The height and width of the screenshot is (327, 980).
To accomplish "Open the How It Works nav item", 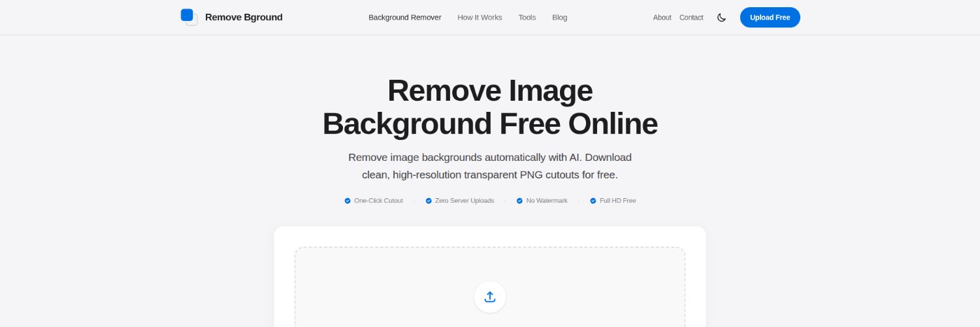I will (480, 18).
